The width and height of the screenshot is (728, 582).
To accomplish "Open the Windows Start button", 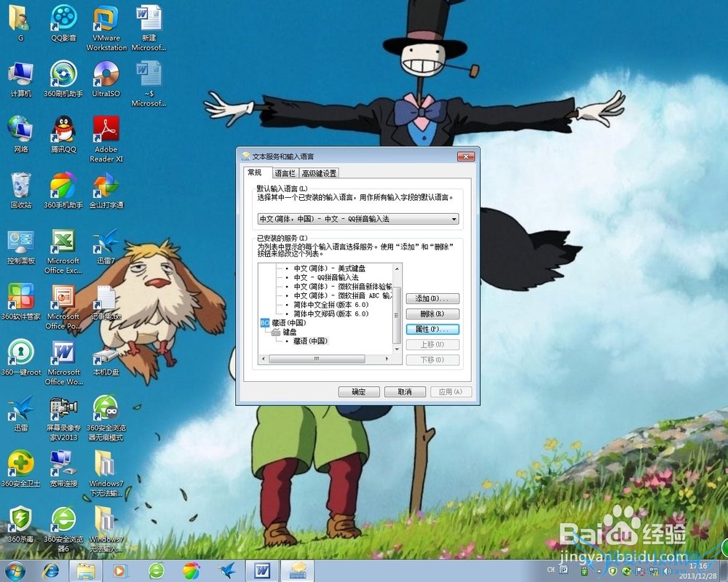I will pyautogui.click(x=15, y=570).
